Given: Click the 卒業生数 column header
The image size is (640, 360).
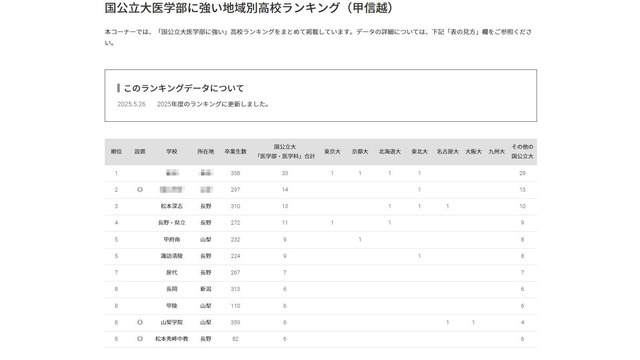Looking at the screenshot, I should (x=236, y=151).
